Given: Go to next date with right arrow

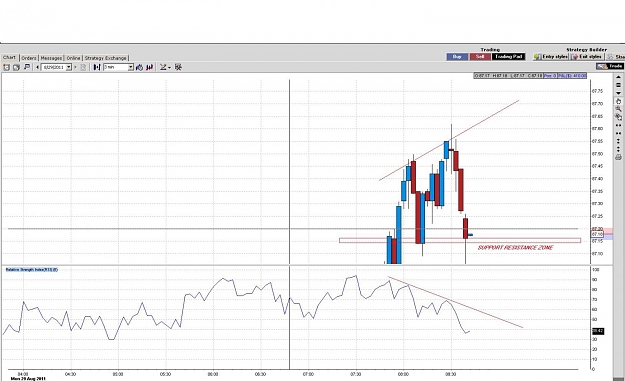Looking at the screenshot, I should pyautogui.click(x=75, y=67).
